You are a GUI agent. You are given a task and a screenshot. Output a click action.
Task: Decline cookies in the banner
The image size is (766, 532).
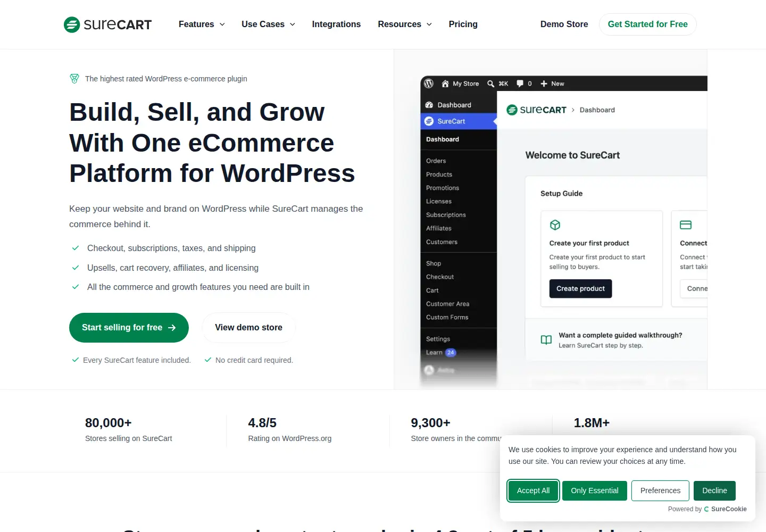(x=714, y=491)
